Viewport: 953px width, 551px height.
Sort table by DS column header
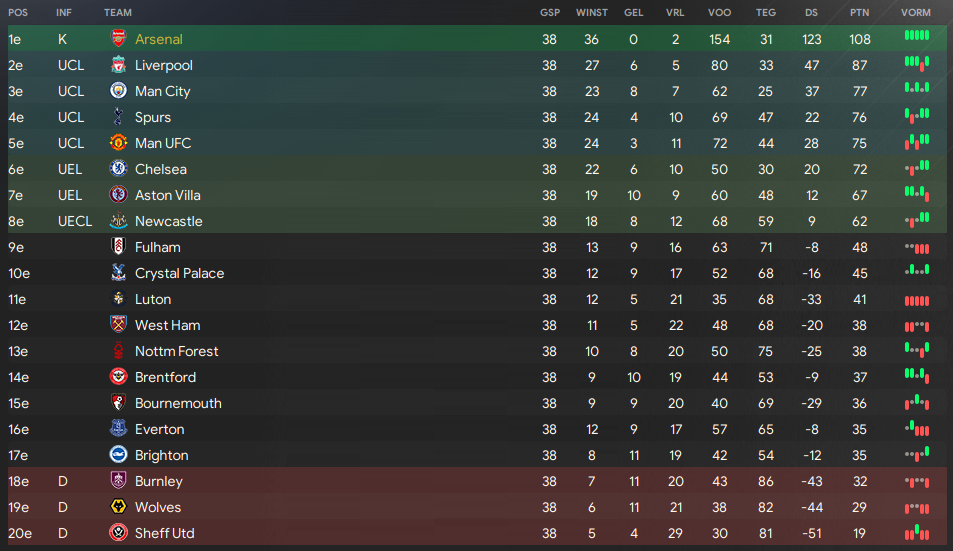click(x=811, y=12)
